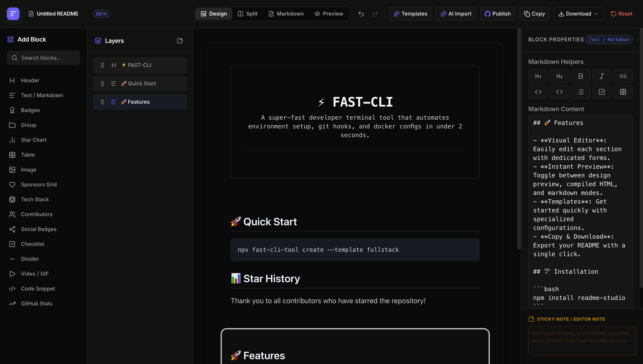Add a Group block

tap(44, 125)
